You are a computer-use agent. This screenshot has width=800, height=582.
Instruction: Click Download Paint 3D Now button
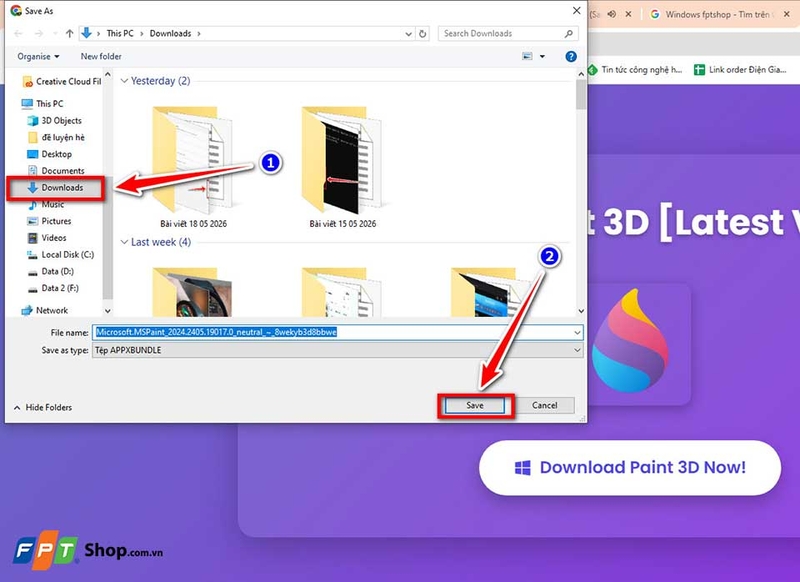(x=630, y=468)
